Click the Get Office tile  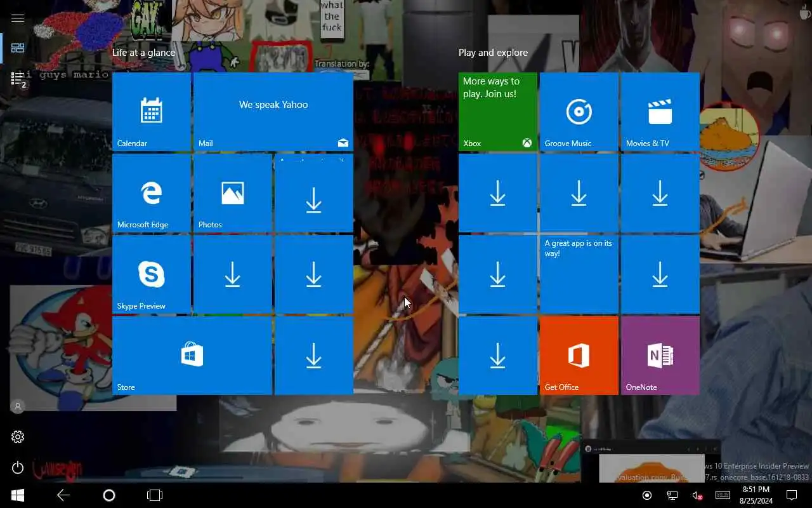(579, 356)
